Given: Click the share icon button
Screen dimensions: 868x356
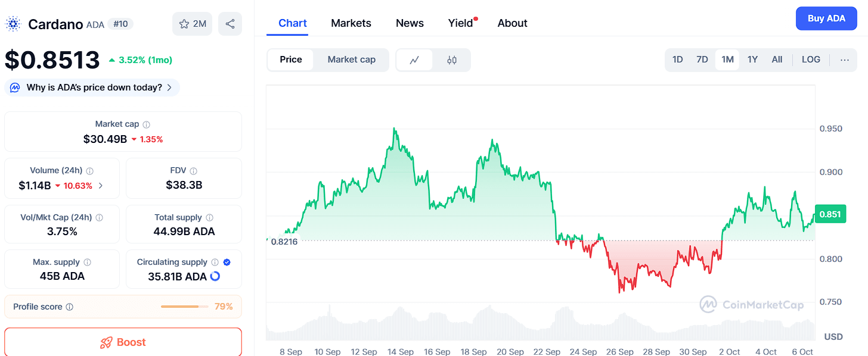Looking at the screenshot, I should pyautogui.click(x=230, y=24).
